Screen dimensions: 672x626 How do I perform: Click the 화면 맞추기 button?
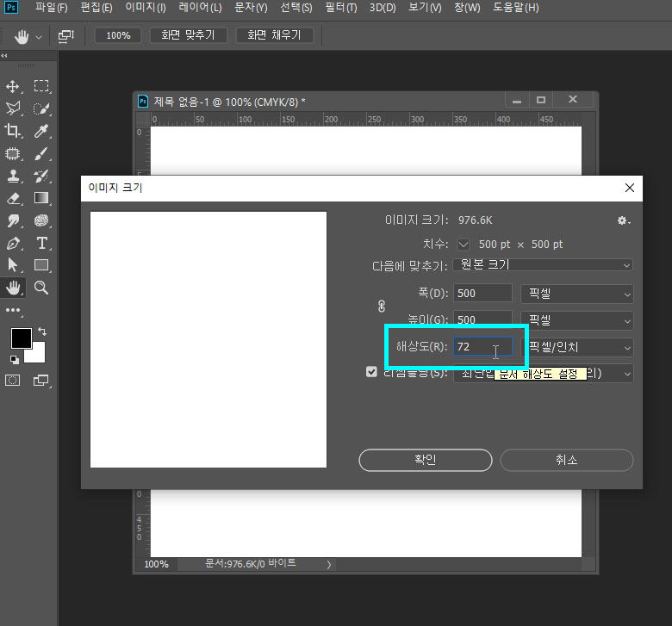coord(188,35)
